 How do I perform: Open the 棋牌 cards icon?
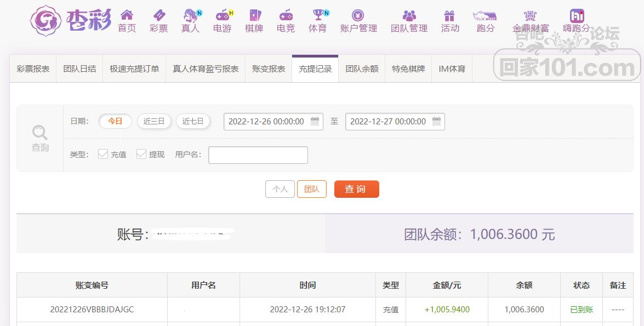click(x=254, y=15)
